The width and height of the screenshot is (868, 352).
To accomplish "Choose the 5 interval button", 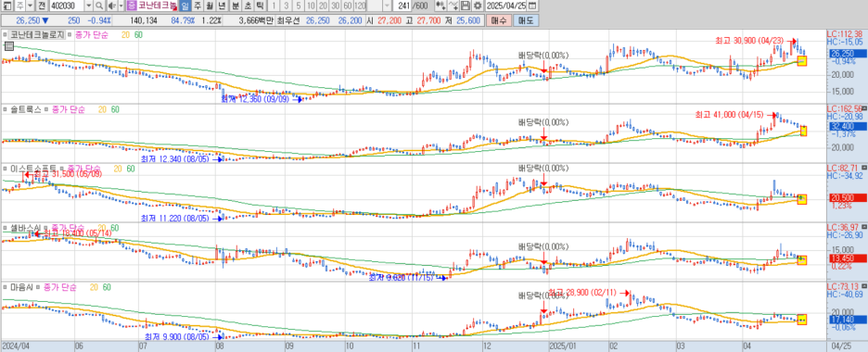I will [x=299, y=6].
